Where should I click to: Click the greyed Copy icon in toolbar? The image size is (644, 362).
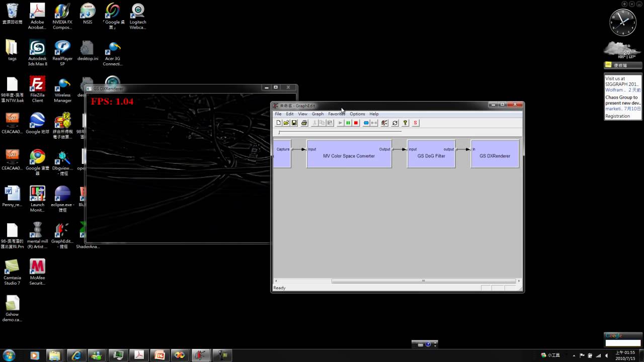[322, 123]
